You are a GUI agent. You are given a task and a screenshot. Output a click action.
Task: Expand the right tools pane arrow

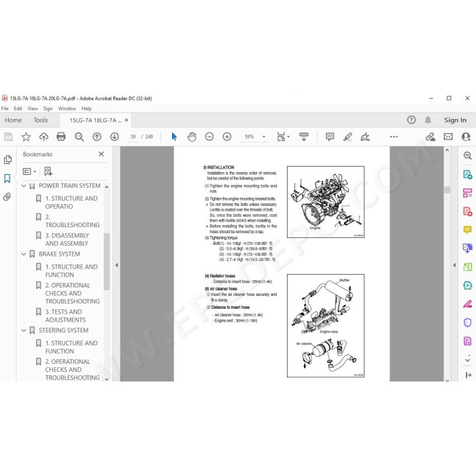click(454, 265)
